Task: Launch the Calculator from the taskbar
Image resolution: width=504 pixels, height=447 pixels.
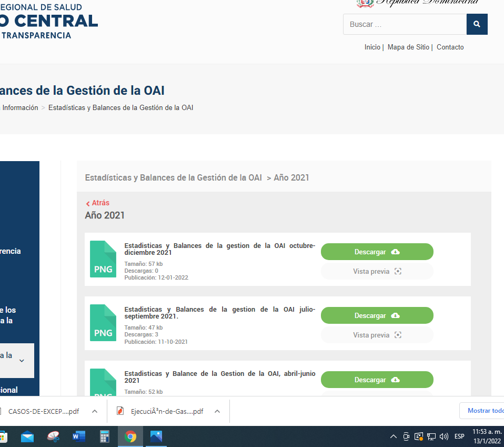Action: click(104, 436)
